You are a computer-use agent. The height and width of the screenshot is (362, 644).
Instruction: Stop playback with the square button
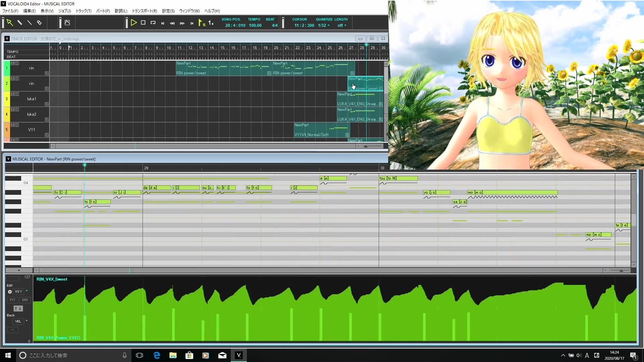(143, 23)
